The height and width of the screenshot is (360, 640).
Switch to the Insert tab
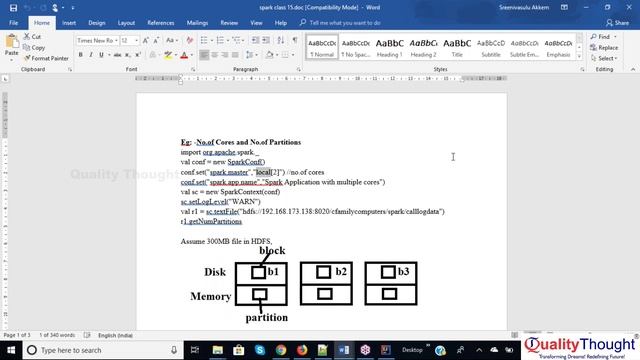pyautogui.click(x=69, y=23)
